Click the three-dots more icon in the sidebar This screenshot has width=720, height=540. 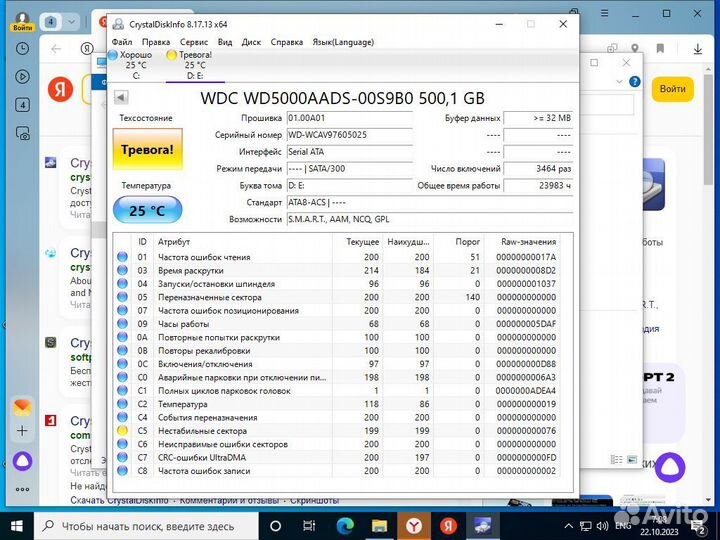point(22,489)
